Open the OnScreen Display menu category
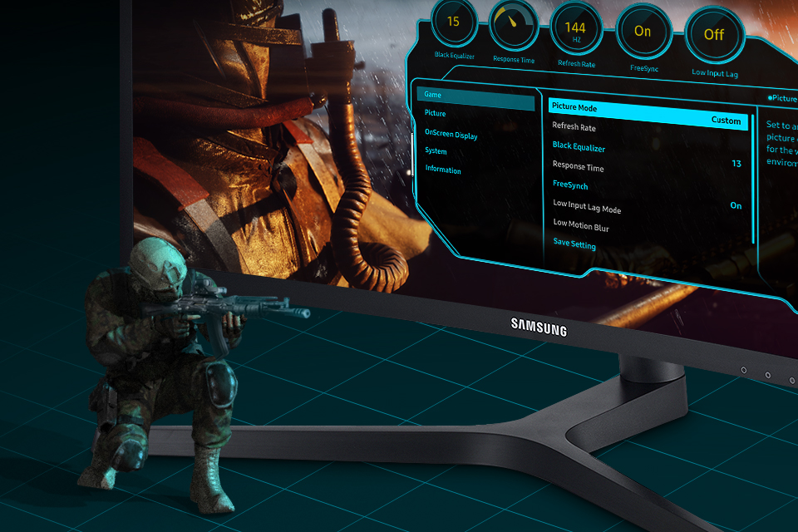 click(451, 134)
